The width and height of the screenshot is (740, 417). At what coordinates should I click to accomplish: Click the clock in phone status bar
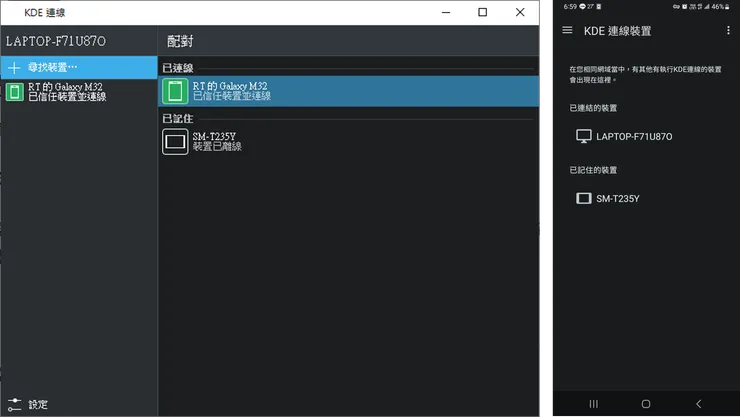pyautogui.click(x=570, y=7)
